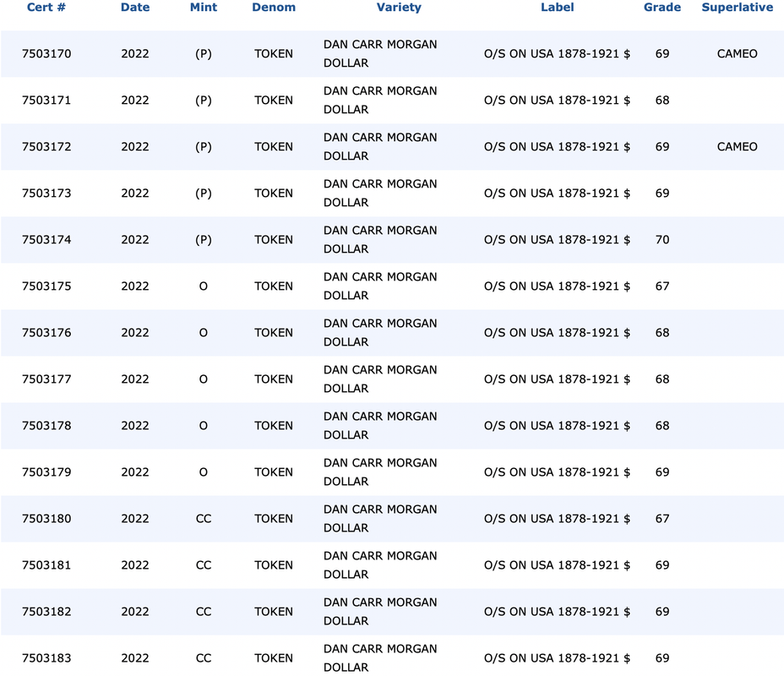
Task: Click mint O in row 7503179
Action: point(204,472)
